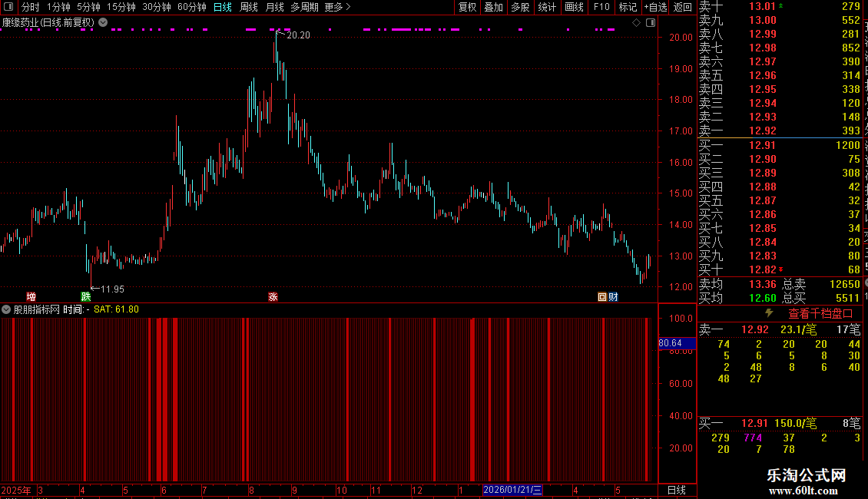Click the 多股 multi-stock button

(x=520, y=7)
